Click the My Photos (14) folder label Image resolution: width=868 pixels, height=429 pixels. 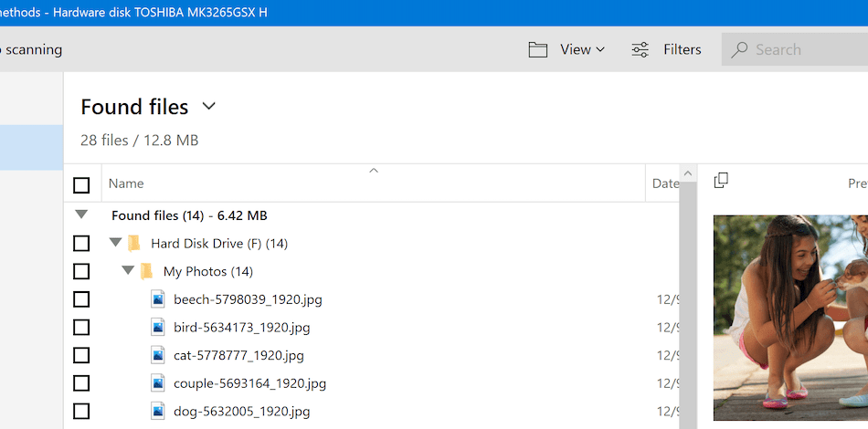pos(208,271)
